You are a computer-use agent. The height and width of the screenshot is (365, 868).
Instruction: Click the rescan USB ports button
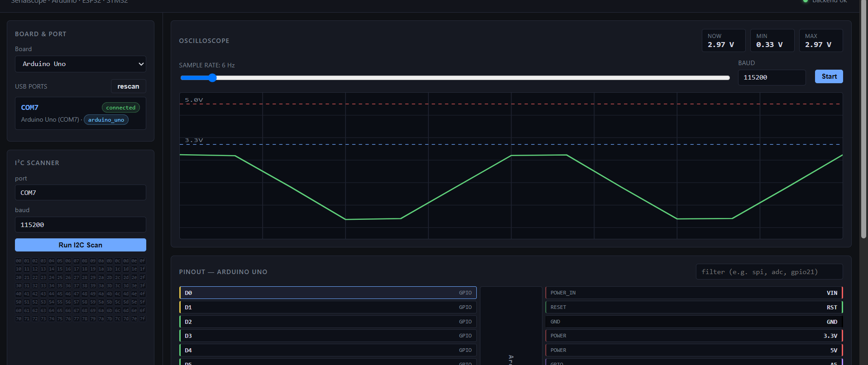(x=129, y=86)
